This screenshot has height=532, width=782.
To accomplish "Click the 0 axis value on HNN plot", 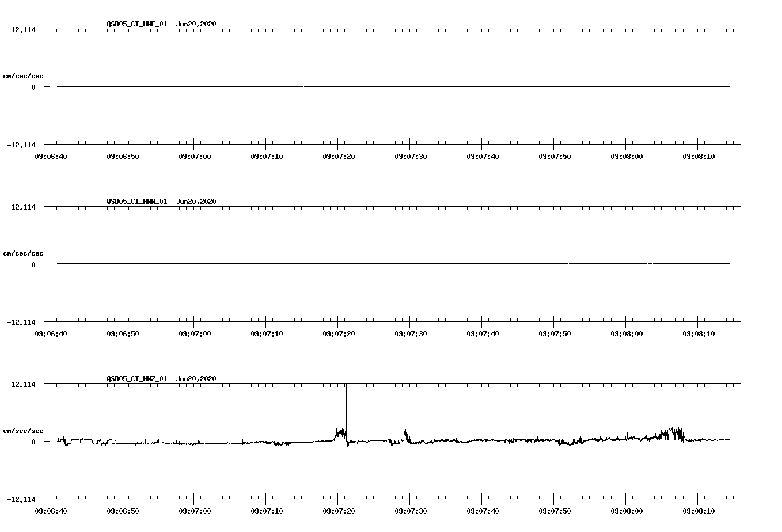I will (33, 265).
